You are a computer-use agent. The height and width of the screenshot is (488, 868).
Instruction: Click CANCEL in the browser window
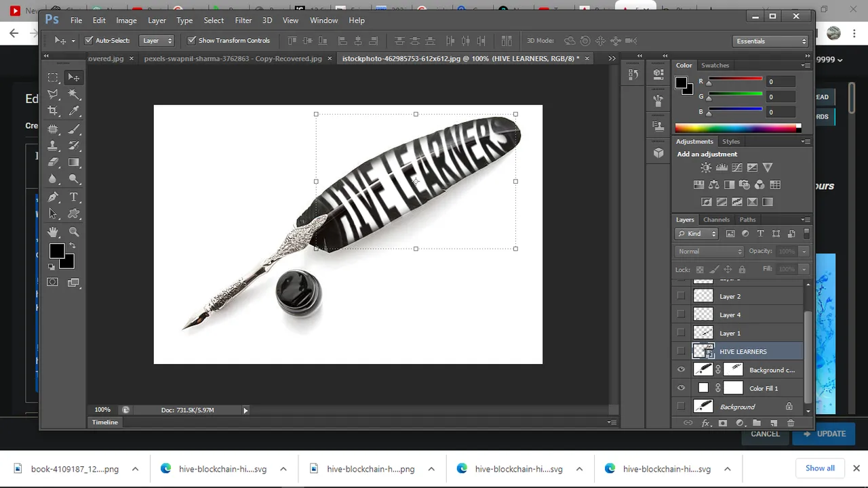[x=765, y=434]
